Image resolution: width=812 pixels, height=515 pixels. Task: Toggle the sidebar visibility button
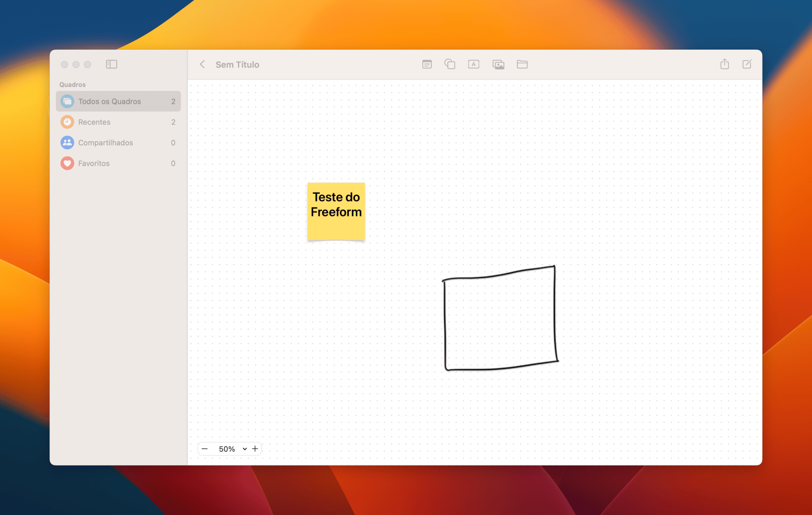(x=111, y=64)
